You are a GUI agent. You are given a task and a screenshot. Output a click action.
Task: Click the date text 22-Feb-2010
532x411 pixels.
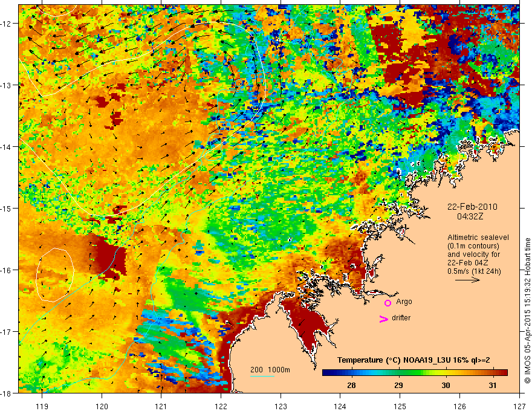(x=472, y=207)
